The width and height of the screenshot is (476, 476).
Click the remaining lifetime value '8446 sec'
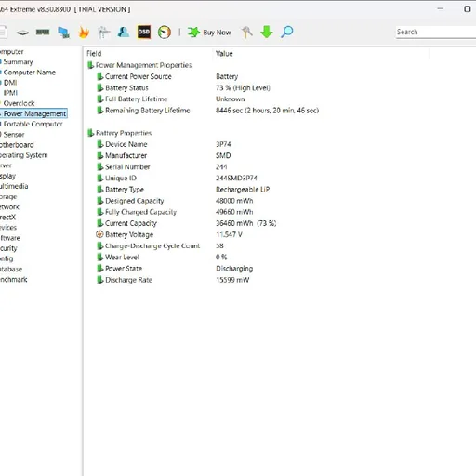(267, 111)
